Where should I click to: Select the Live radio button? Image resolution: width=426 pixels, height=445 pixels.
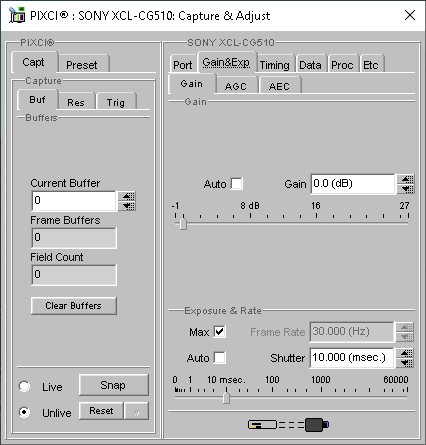tap(24, 386)
